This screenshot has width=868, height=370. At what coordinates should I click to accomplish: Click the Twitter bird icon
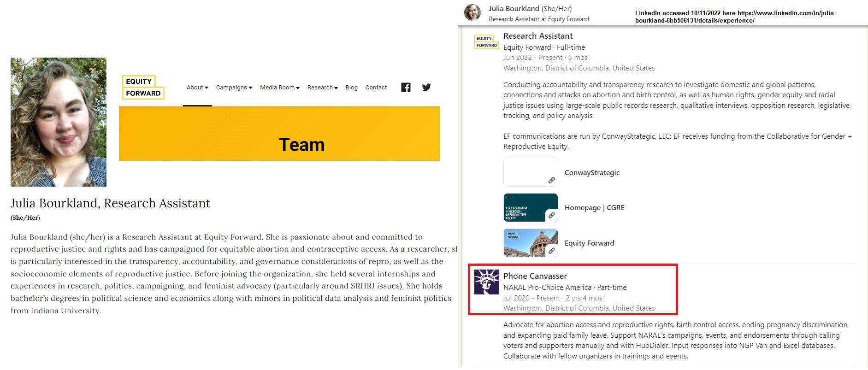426,87
